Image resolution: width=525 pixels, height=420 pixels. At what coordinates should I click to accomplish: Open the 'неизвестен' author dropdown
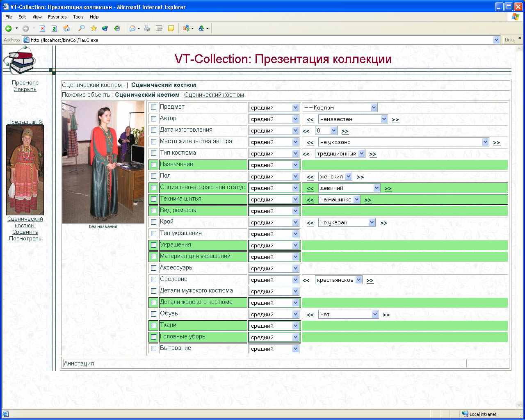click(x=353, y=119)
